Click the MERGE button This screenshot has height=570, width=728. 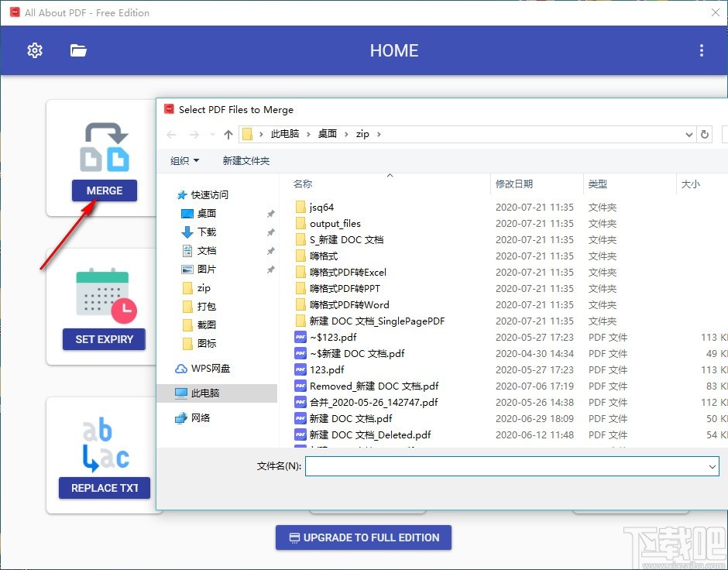[104, 191]
